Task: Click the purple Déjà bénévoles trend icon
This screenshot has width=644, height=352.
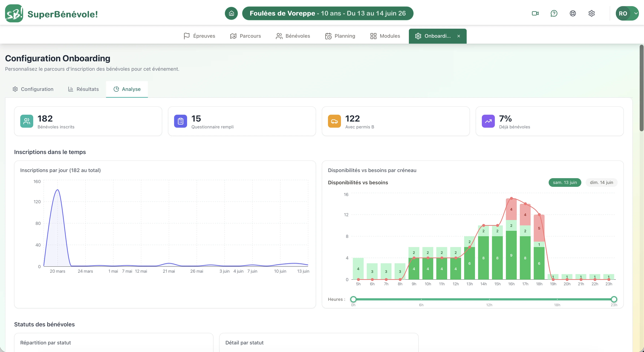Action: pos(488,121)
